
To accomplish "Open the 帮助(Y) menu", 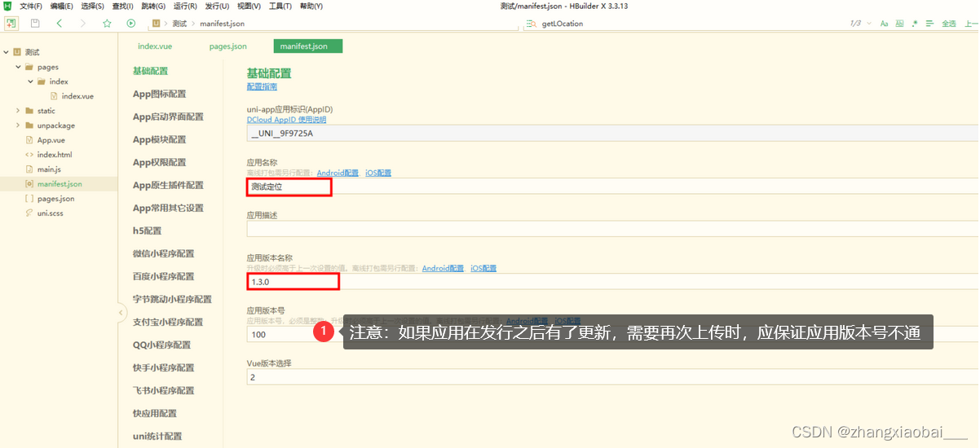I will tap(311, 6).
